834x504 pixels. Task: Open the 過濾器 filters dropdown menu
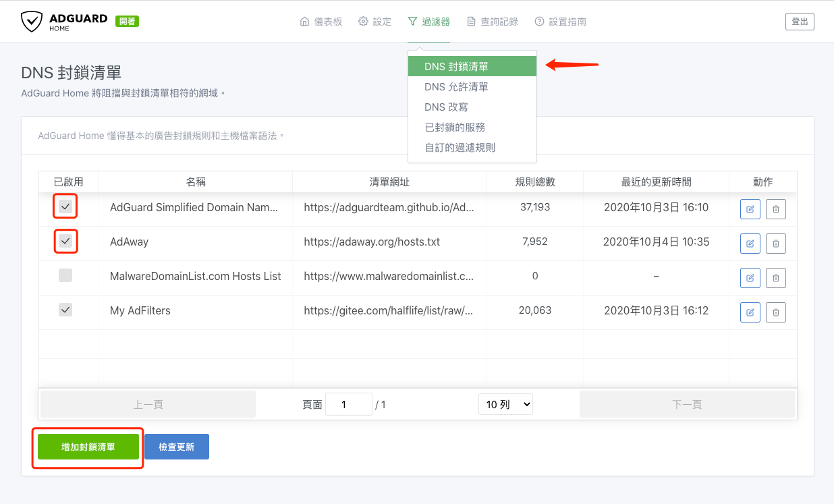(428, 21)
